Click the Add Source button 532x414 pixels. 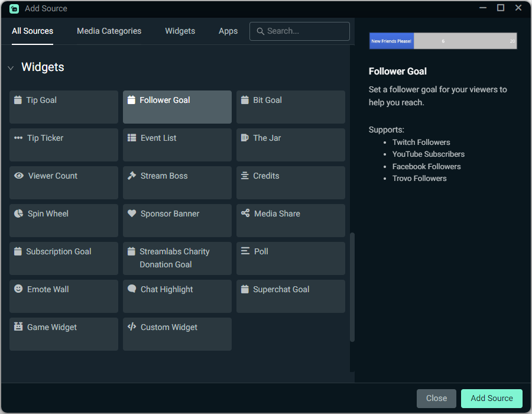(x=491, y=398)
